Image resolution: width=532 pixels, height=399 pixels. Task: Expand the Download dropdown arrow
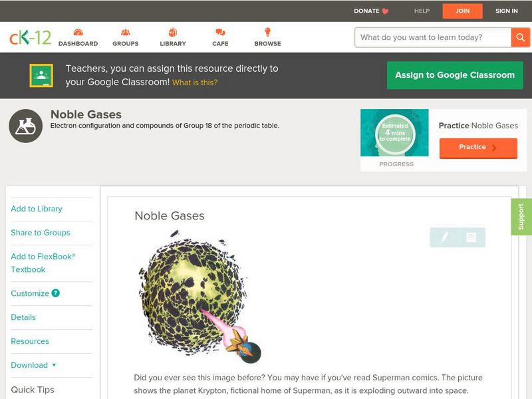(x=54, y=365)
